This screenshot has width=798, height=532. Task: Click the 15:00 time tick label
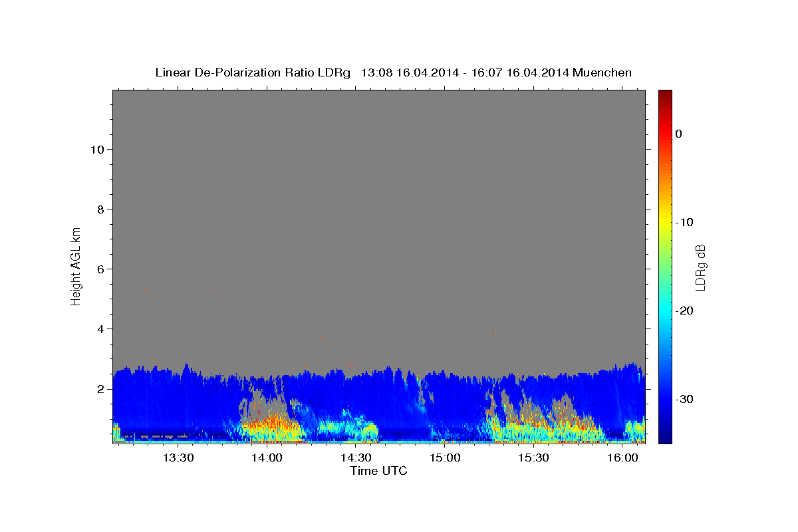[x=445, y=458]
